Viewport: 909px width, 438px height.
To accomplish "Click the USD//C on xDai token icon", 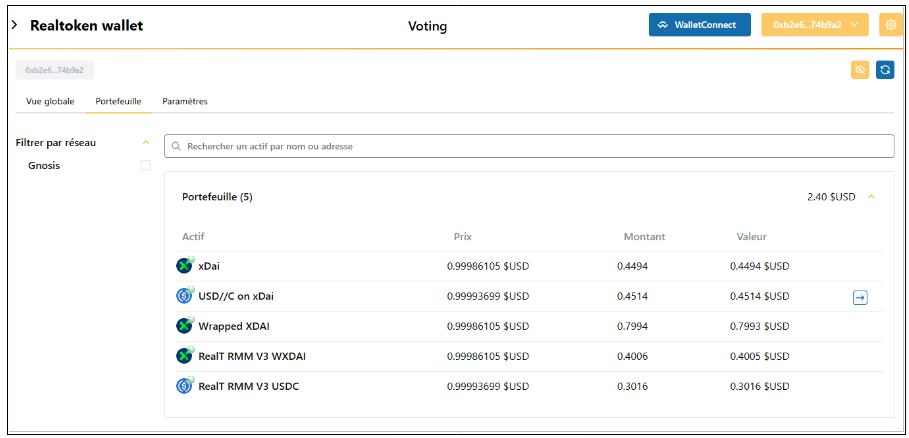I will pos(185,296).
